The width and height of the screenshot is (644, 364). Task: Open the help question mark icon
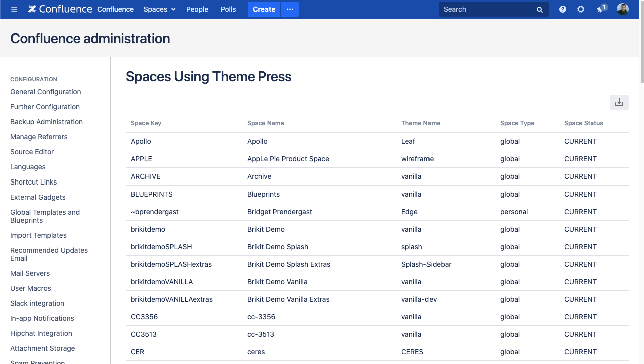pos(563,9)
